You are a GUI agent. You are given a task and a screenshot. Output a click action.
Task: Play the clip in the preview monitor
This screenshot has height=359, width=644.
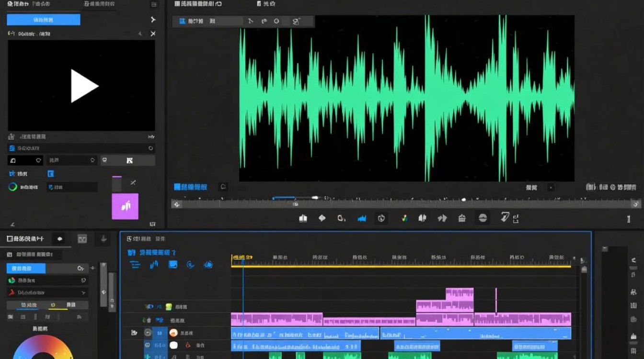(x=84, y=86)
